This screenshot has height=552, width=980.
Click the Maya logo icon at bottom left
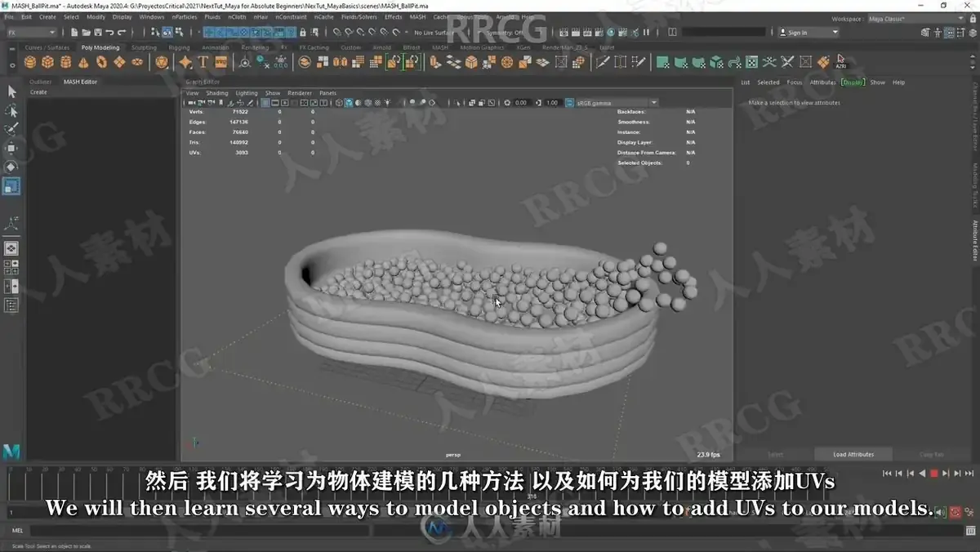click(11, 451)
